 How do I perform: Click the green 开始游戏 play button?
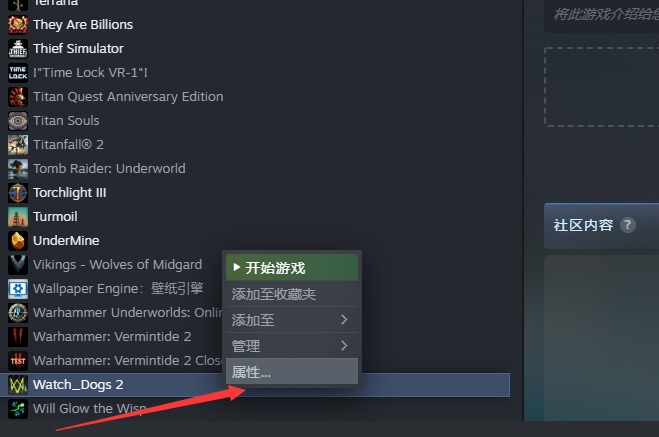click(292, 267)
